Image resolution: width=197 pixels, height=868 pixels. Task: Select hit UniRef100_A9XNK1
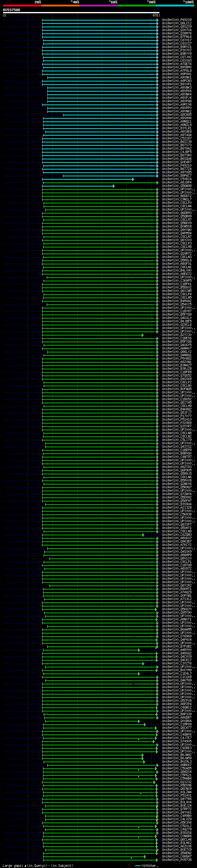click(177, 78)
